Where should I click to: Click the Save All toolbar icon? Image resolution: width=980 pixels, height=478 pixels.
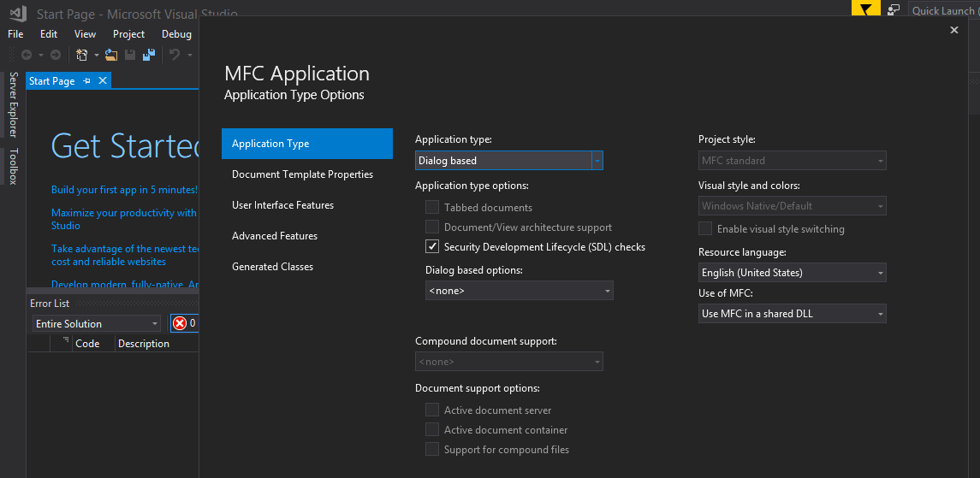(x=149, y=55)
